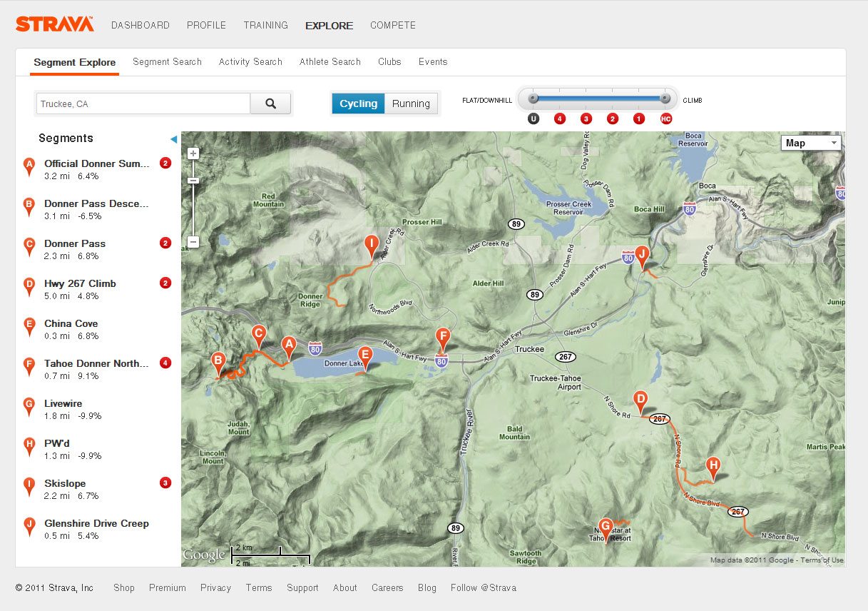Switch to the Clubs tab
Screen dimensions: 868x611
(x=389, y=61)
